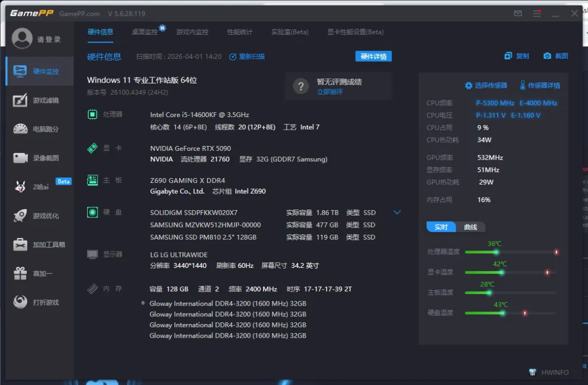Open the 电脑跑分 speedometer icon
This screenshot has height=385, width=588.
[20, 129]
